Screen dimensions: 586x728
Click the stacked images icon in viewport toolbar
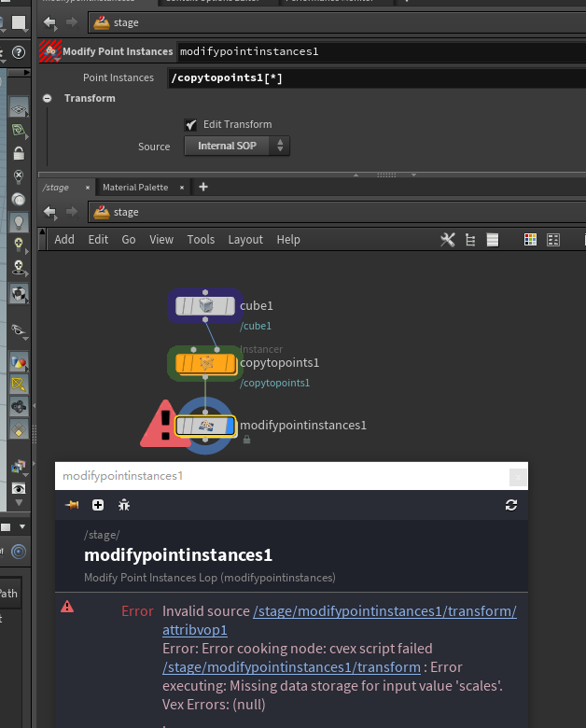coord(19,466)
